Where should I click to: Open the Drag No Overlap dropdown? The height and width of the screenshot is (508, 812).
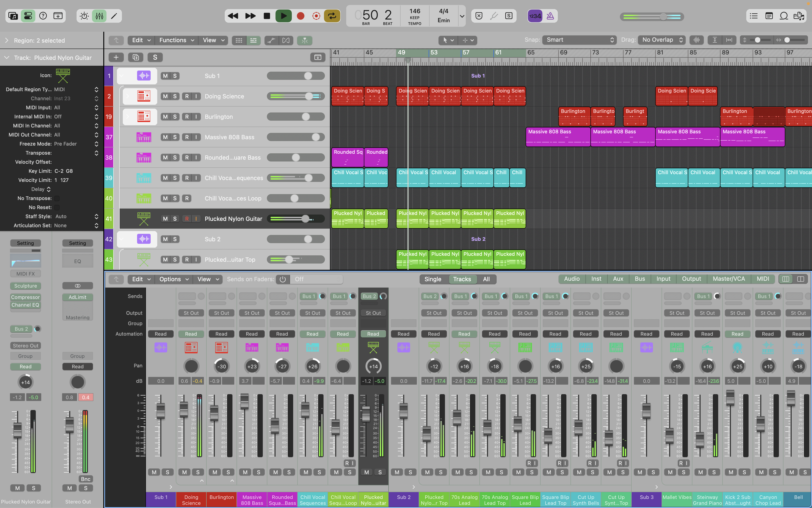coord(662,40)
